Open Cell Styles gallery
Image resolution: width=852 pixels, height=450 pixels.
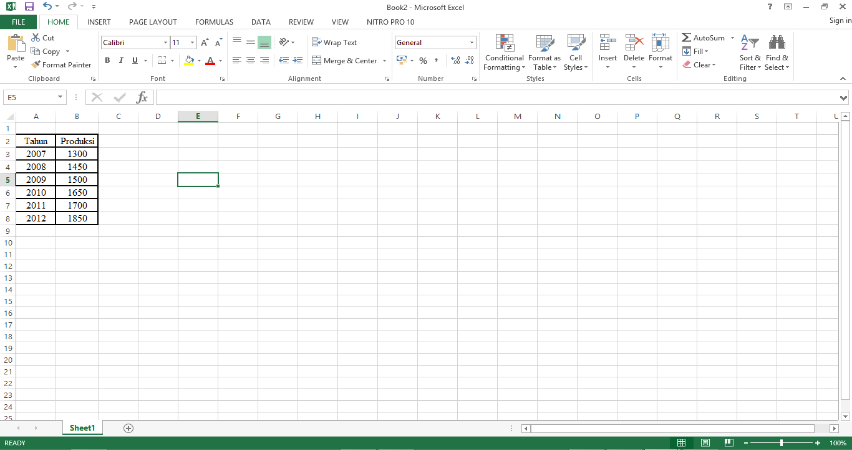575,52
